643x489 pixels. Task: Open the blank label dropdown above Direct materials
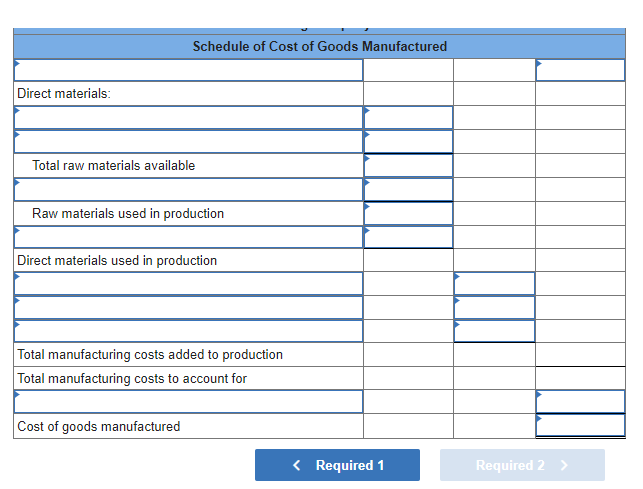(189, 70)
